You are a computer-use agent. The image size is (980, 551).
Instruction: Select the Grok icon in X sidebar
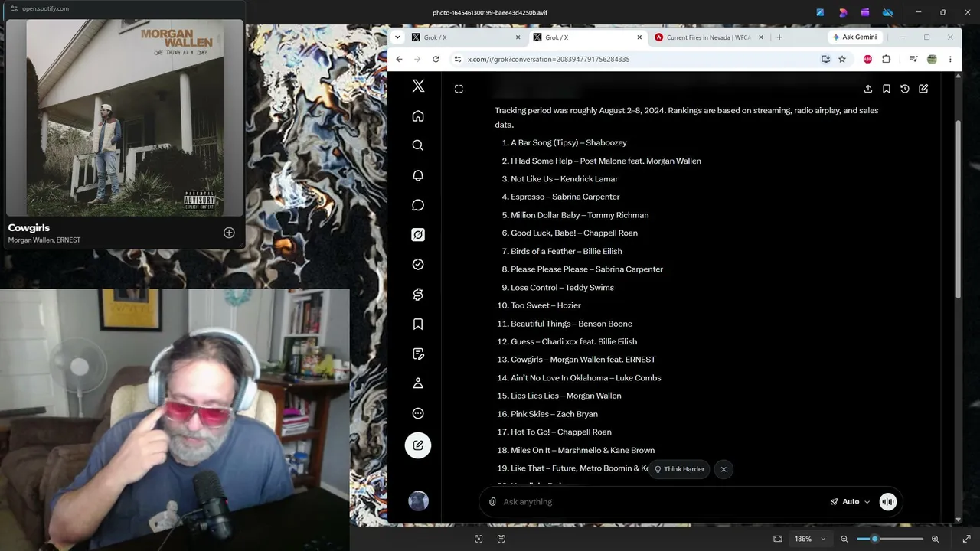click(x=418, y=235)
